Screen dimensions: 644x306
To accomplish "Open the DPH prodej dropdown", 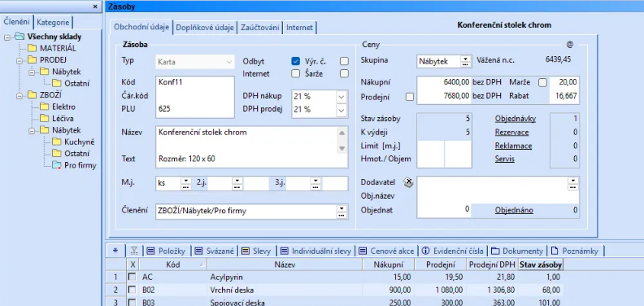I will (342, 110).
